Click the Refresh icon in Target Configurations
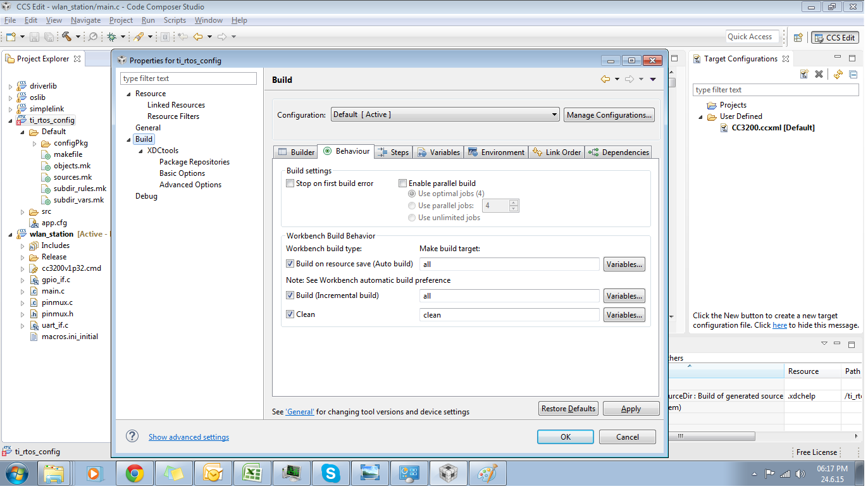 pos(838,74)
